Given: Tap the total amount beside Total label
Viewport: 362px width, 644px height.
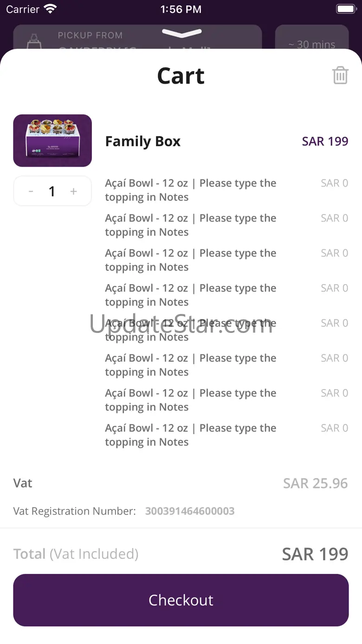Looking at the screenshot, I should click(315, 554).
